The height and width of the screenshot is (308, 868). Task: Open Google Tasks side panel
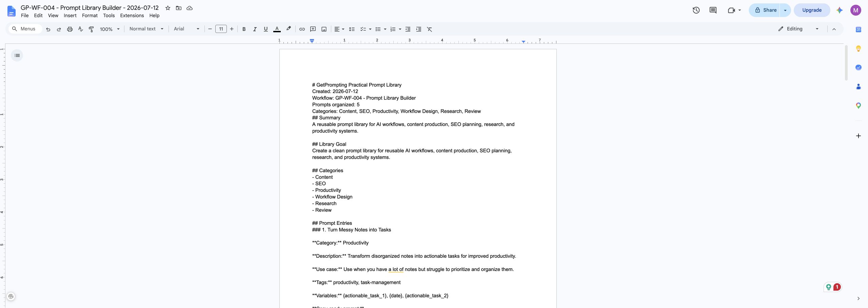point(859,68)
